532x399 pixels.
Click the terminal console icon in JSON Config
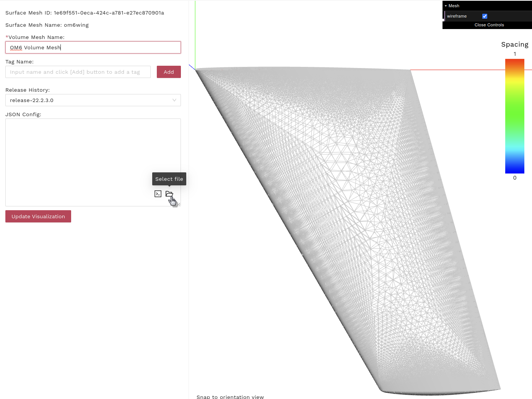(x=158, y=194)
